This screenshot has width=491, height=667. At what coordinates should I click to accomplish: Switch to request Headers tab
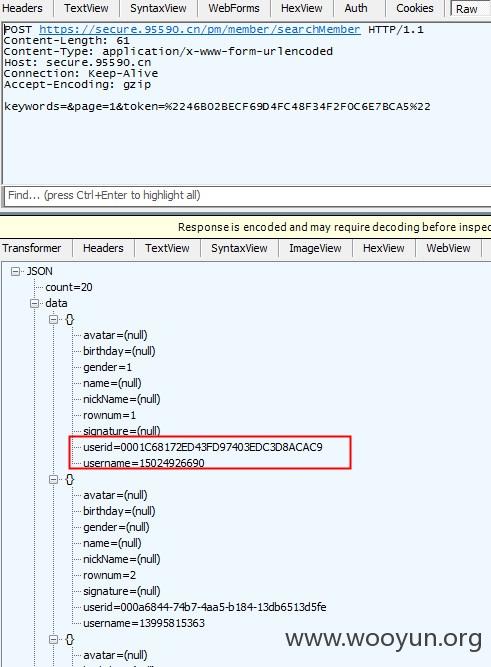pyautogui.click(x=23, y=8)
